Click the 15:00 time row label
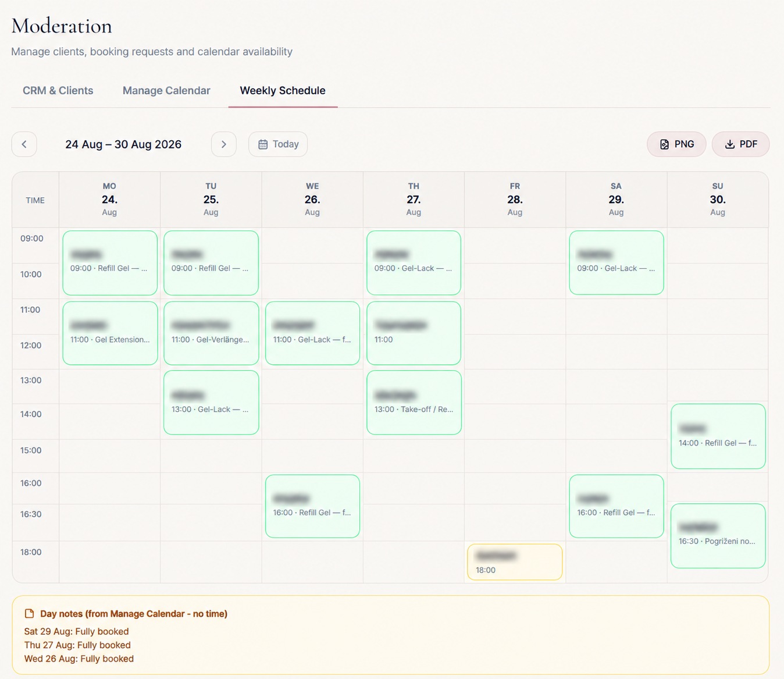 coord(31,450)
